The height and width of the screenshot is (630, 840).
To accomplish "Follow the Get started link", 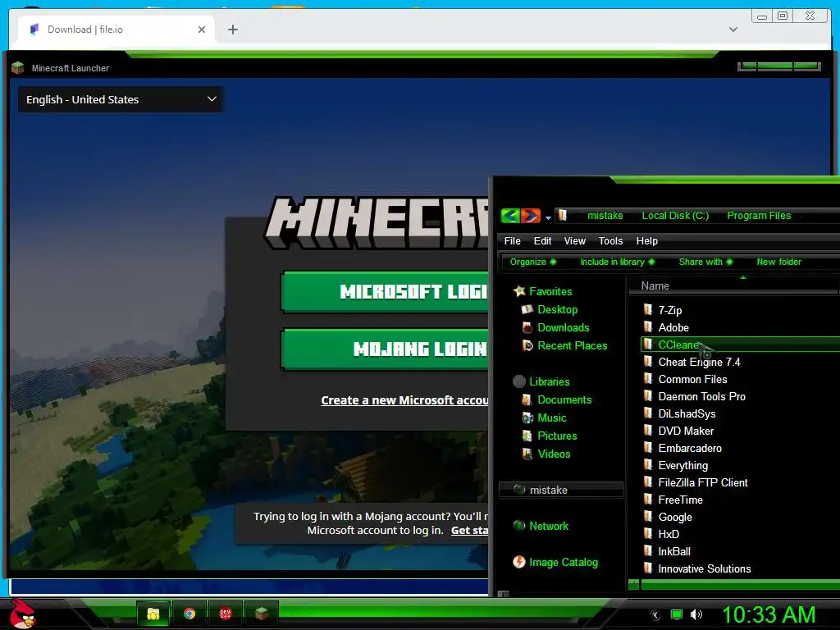I will (469, 531).
